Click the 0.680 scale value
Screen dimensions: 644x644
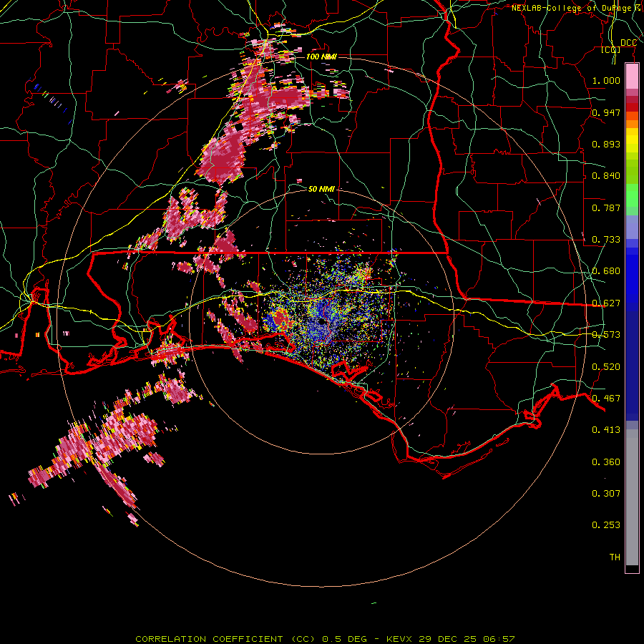(x=606, y=271)
